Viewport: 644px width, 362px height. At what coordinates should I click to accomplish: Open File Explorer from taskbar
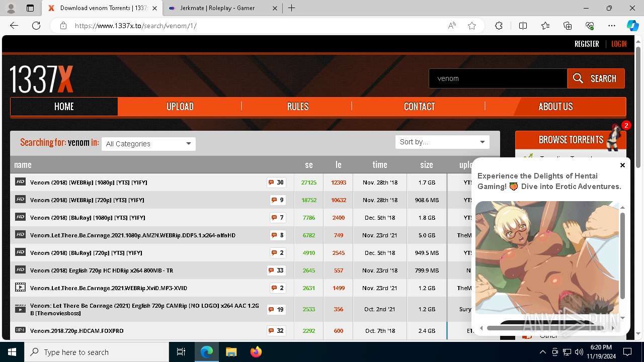pyautogui.click(x=231, y=352)
